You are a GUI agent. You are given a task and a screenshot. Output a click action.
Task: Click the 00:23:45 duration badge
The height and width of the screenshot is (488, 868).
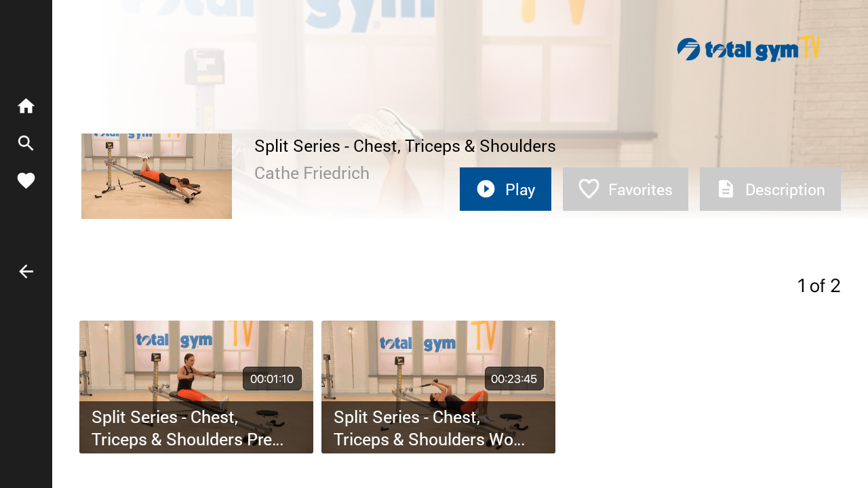click(514, 379)
